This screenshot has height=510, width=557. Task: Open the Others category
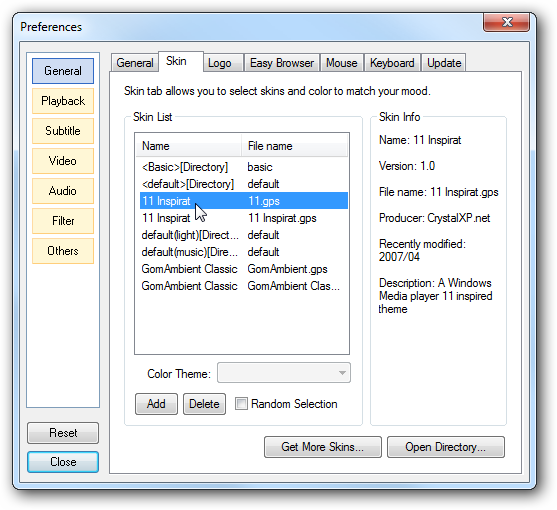63,251
